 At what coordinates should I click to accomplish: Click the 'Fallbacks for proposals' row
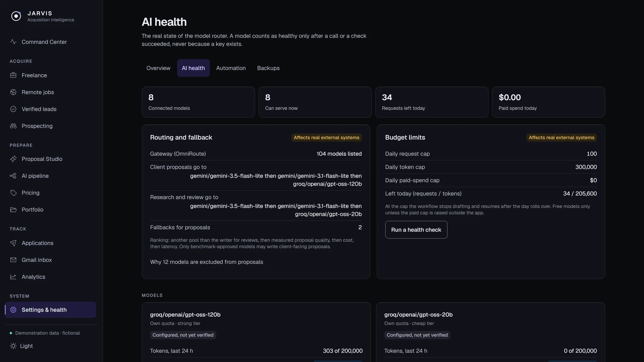click(256, 227)
